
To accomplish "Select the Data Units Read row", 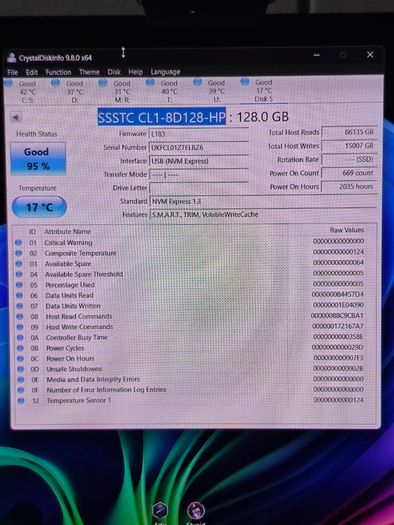I will coord(195,295).
